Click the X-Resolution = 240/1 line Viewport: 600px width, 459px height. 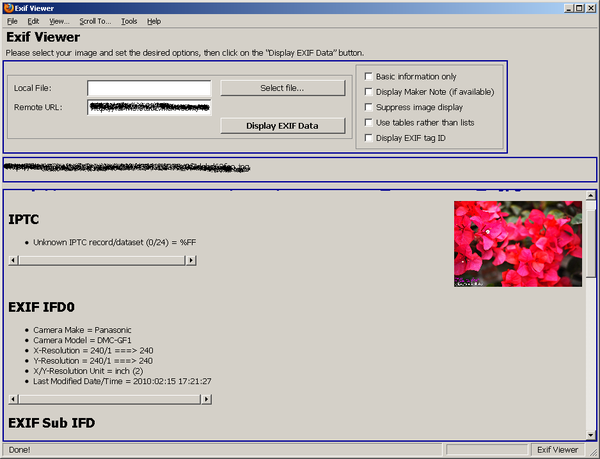point(93,350)
